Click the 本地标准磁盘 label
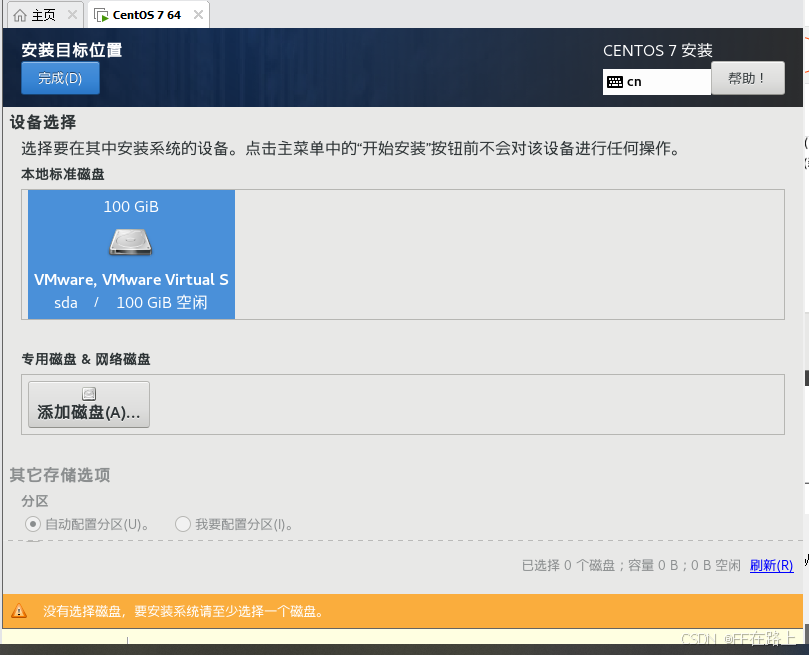This screenshot has height=655, width=809. (63, 174)
